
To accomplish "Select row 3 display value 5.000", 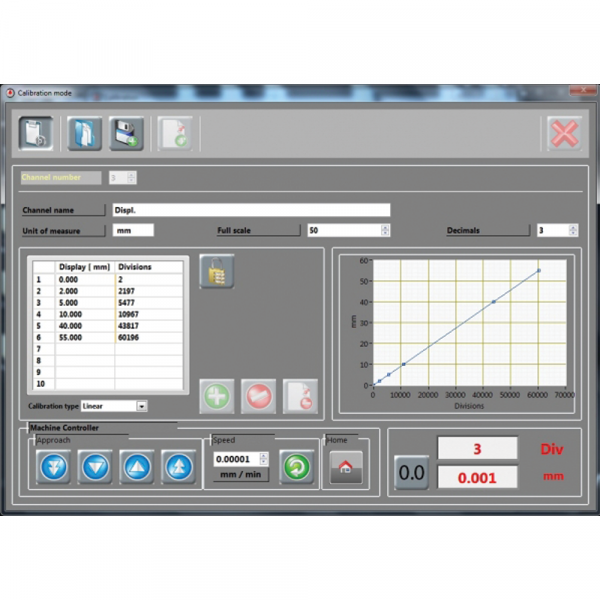I will pyautogui.click(x=86, y=301).
